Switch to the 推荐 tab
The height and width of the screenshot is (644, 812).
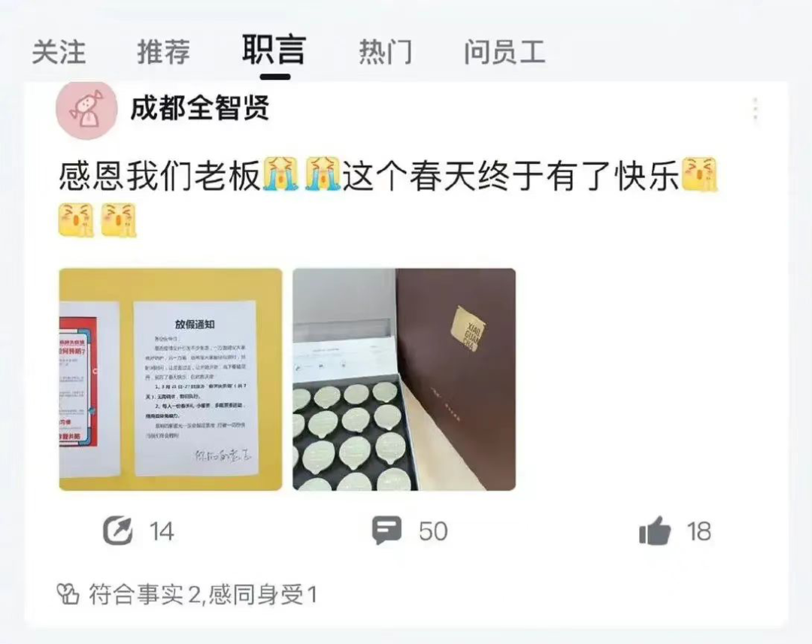pyautogui.click(x=164, y=53)
